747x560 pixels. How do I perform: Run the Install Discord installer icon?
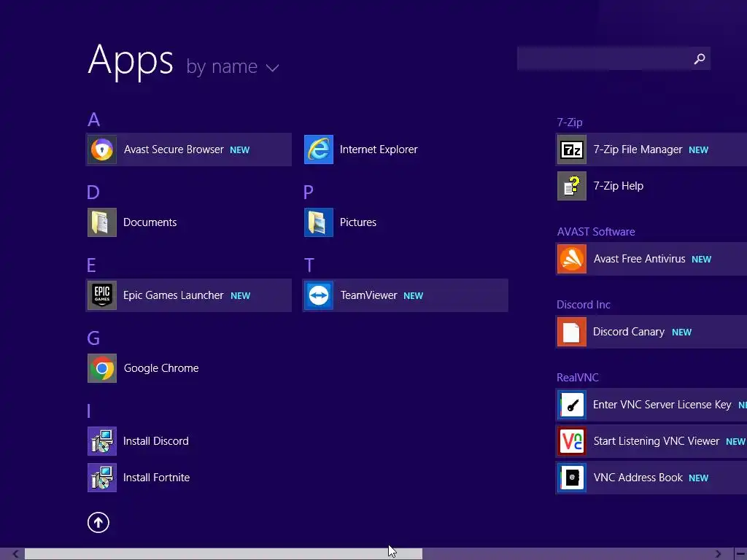click(x=102, y=441)
